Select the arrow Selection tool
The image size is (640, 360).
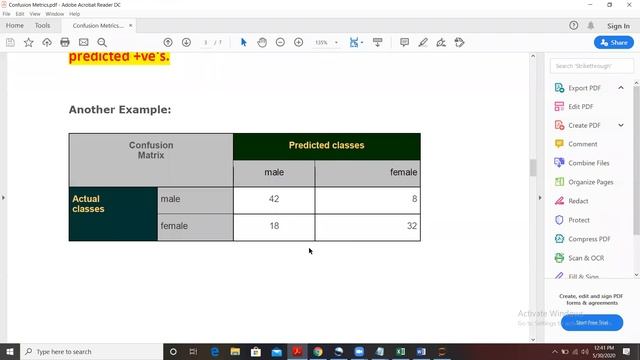click(244, 42)
